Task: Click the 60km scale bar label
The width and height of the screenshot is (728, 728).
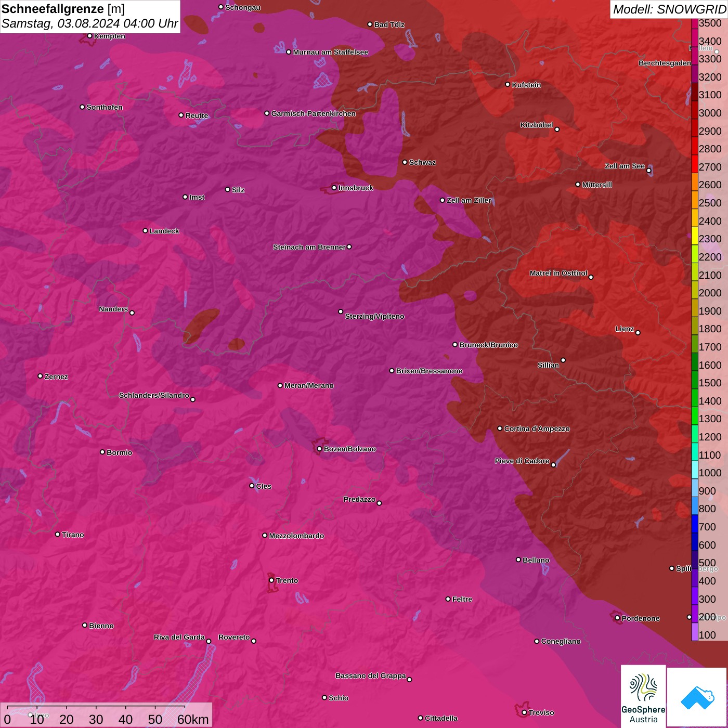Action: 193,719
